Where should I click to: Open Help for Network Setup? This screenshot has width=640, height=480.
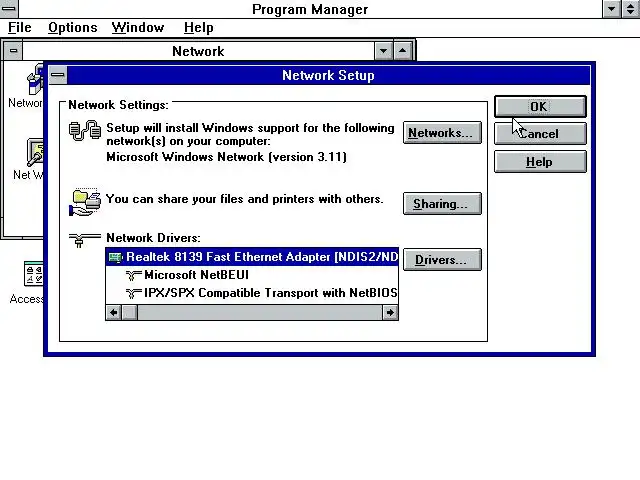click(540, 162)
